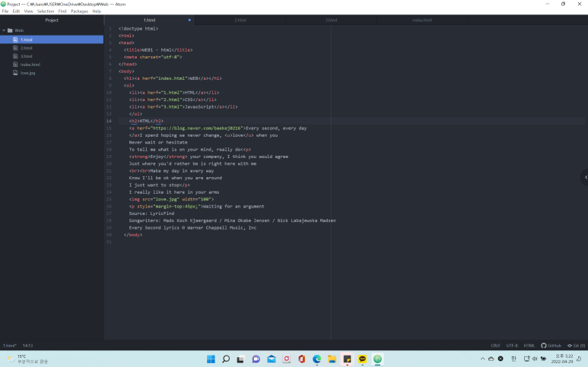This screenshot has height=367, width=588.
Task: Open the Mail app on taskbar
Action: pyautogui.click(x=272, y=359)
